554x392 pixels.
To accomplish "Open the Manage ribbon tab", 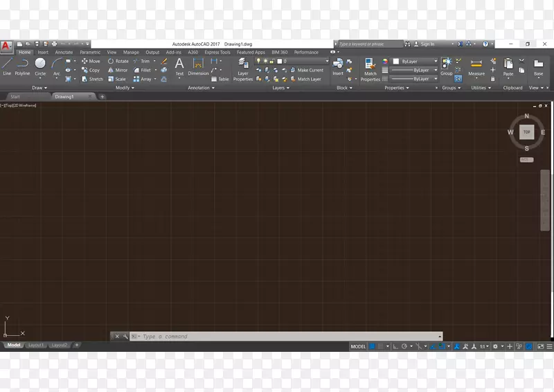I will (131, 53).
